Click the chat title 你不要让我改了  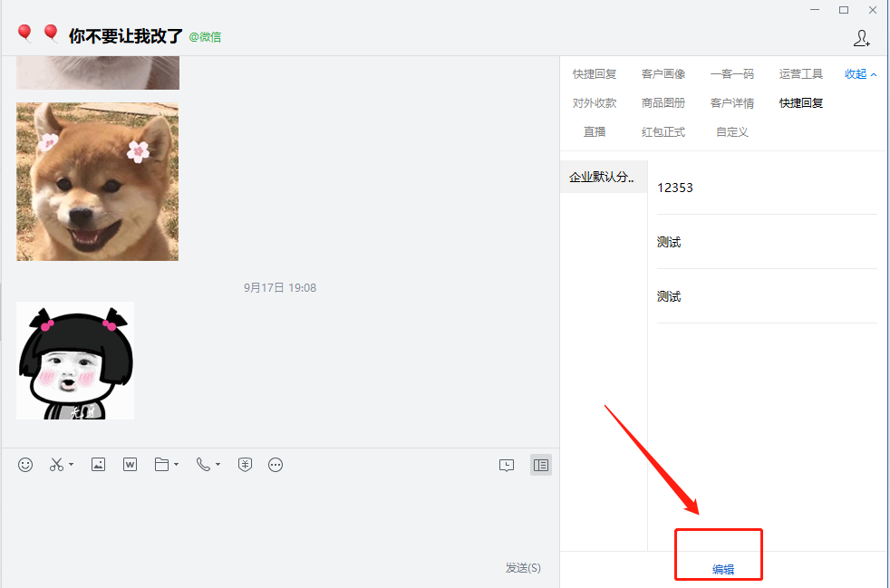tap(125, 36)
